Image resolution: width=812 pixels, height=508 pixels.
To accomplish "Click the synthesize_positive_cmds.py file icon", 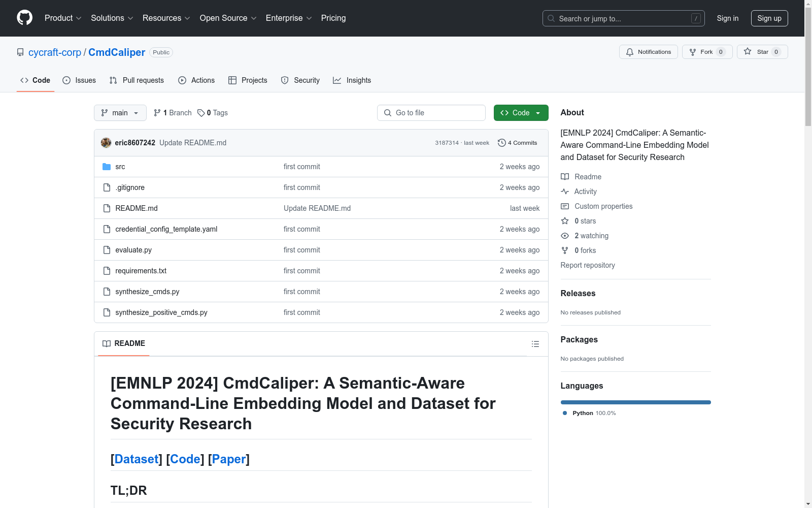I will pos(107,312).
